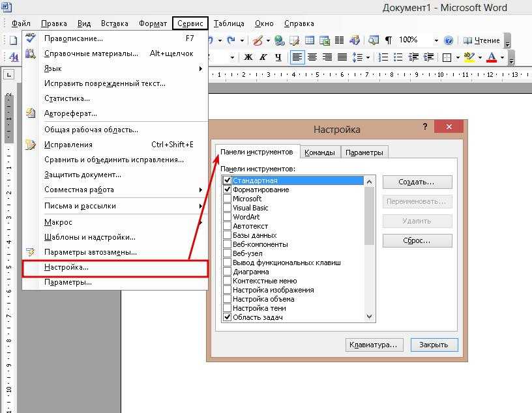The height and width of the screenshot is (413, 532).
Task: Check the Диаграмма toolbar checkbox
Action: tap(227, 272)
